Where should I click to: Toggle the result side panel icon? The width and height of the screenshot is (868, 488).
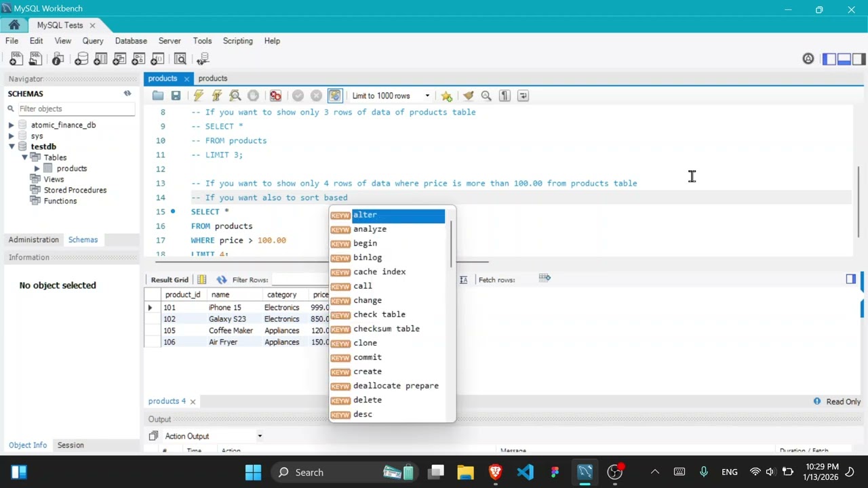(851, 279)
